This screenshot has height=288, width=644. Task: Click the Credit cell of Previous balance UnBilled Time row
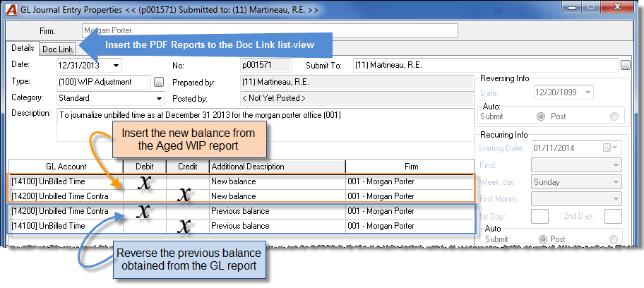click(188, 226)
